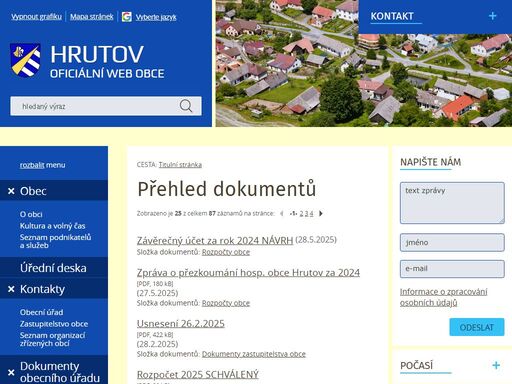Click the Hrutov coat of arms logo
This screenshot has height=384, width=512.
25,60
